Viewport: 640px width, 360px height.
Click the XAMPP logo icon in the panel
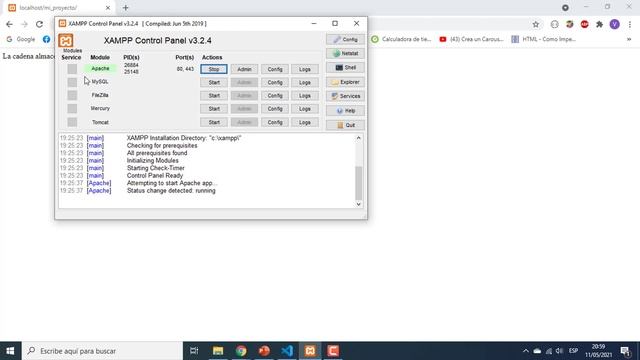pyautogui.click(x=66, y=40)
